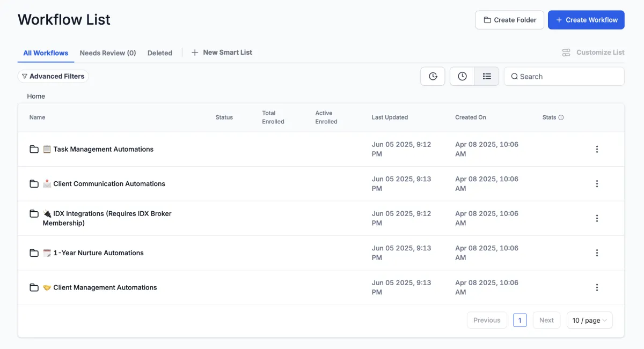
Task: Open three-dot menu for Client Management Automations
Action: point(597,288)
